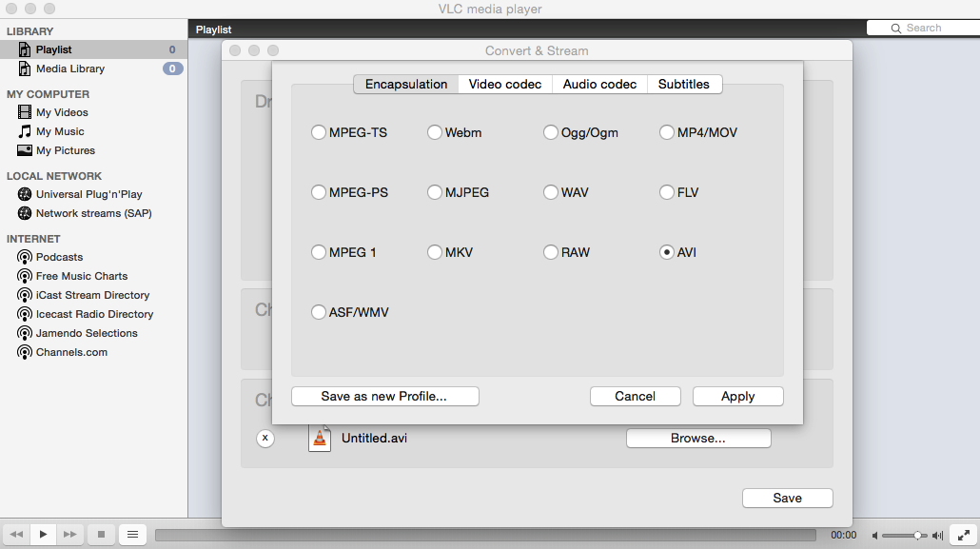The height and width of the screenshot is (549, 980).
Task: Click Browse to choose destination
Action: 698,439
